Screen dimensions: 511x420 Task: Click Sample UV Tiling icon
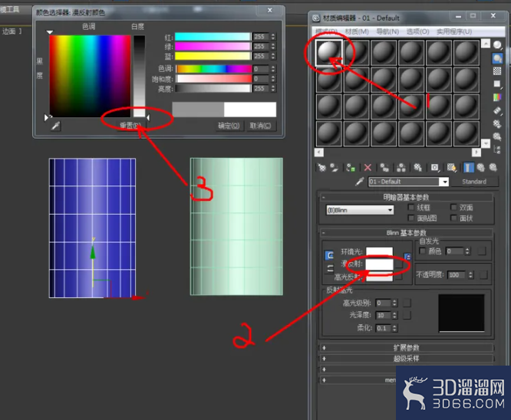pyautogui.click(x=497, y=84)
